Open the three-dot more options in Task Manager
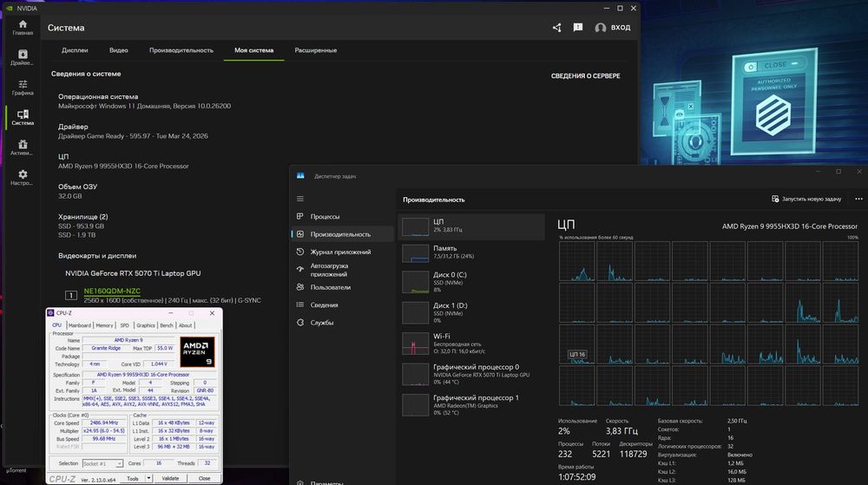 point(858,199)
